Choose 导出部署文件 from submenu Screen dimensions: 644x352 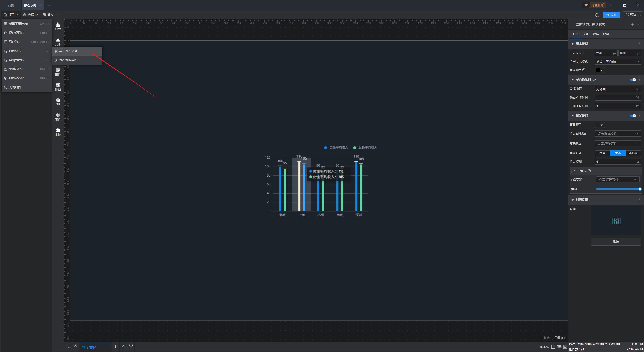[68, 51]
